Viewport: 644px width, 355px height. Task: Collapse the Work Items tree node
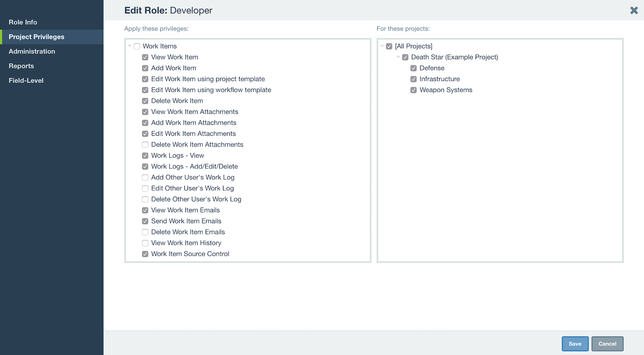tap(130, 46)
